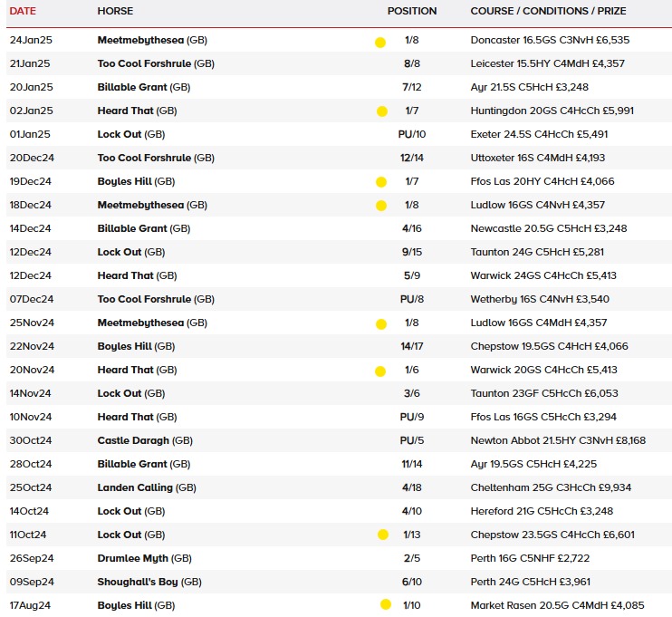Image resolution: width=672 pixels, height=617 pixels.
Task: Click Newton Abbot 21.5HY C3NvH £8,168 text
Action: click(558, 441)
